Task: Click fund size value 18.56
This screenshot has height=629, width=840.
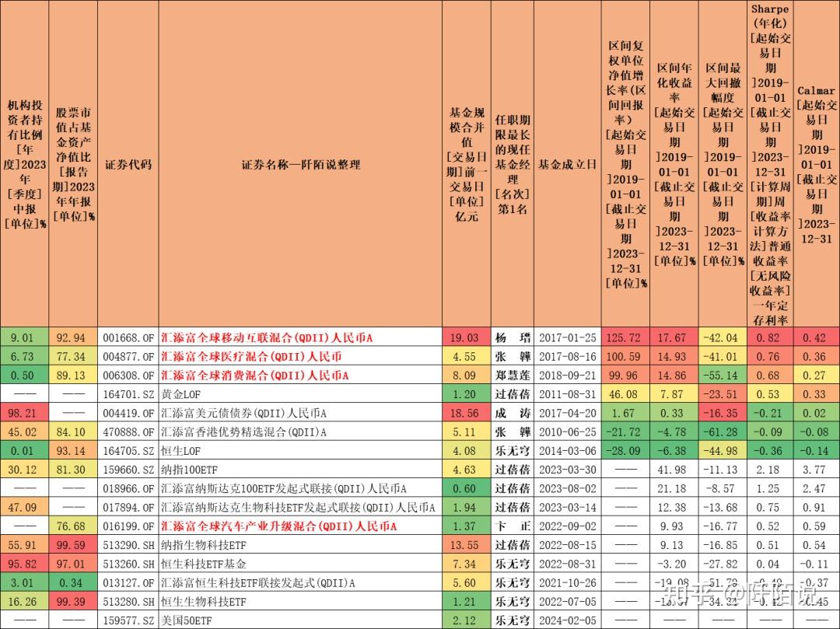Action: point(466,414)
